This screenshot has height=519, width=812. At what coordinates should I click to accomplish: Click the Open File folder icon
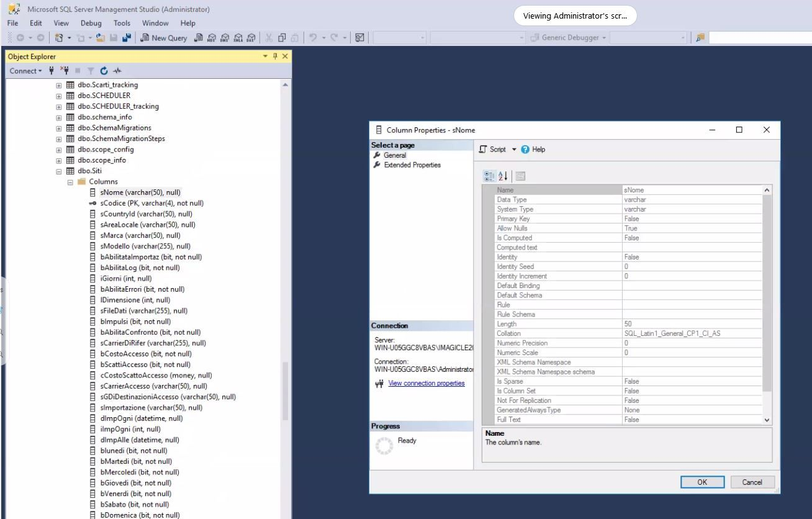coord(101,38)
